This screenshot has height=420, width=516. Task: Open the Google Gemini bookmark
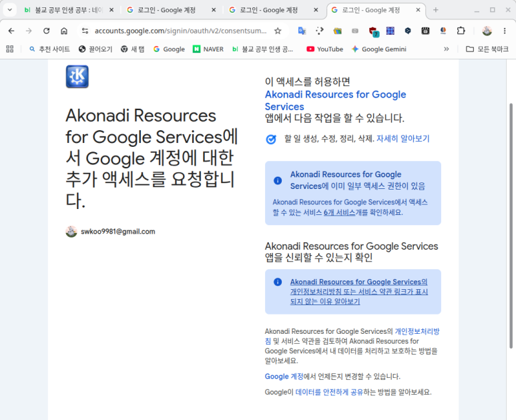point(379,49)
